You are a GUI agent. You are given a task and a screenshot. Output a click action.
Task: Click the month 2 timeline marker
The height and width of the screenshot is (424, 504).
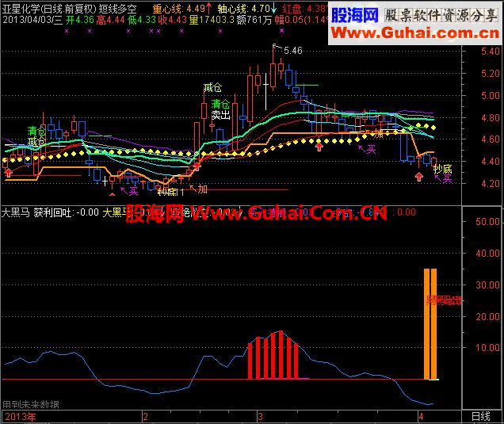tap(146, 417)
